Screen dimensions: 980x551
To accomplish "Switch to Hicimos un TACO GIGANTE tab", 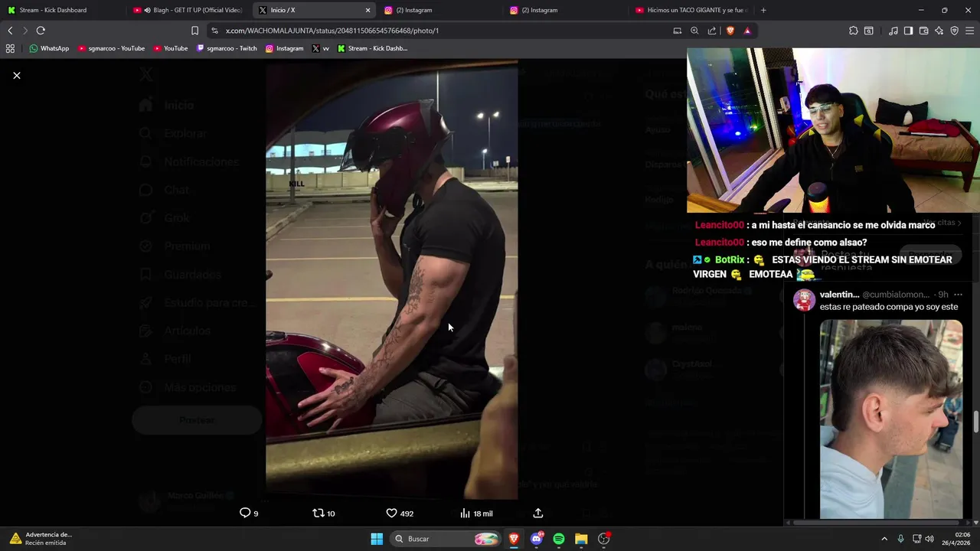I will pos(693,10).
